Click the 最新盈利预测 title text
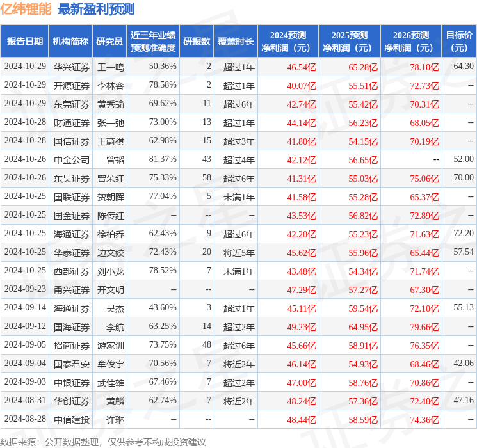 (96, 9)
